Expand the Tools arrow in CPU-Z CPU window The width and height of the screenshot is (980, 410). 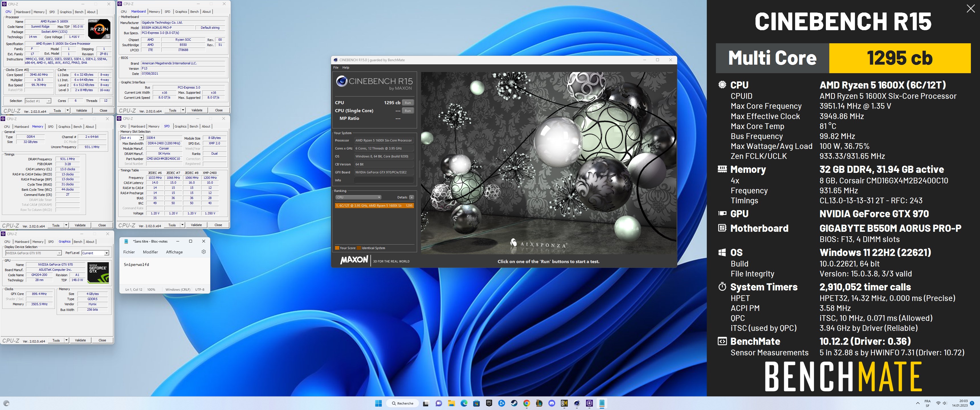pyautogui.click(x=67, y=110)
